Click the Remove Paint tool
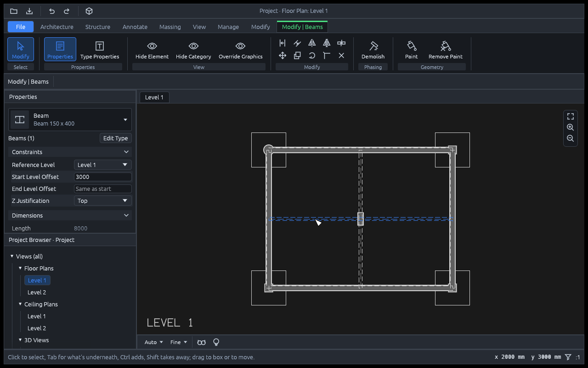 (x=445, y=50)
